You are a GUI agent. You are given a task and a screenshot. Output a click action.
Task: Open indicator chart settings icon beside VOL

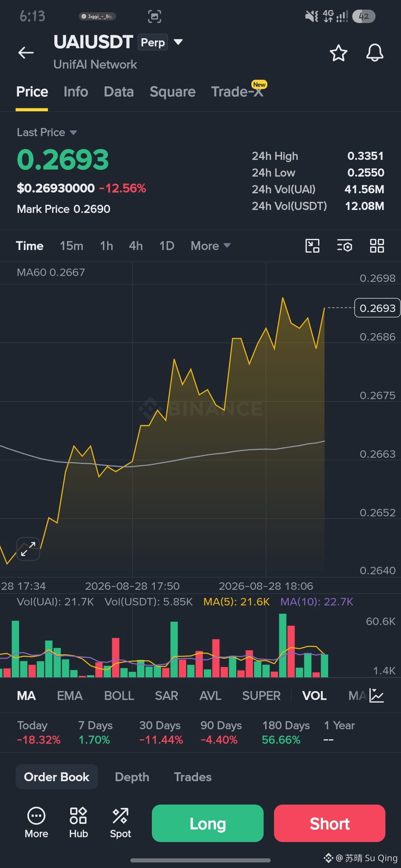[376, 696]
